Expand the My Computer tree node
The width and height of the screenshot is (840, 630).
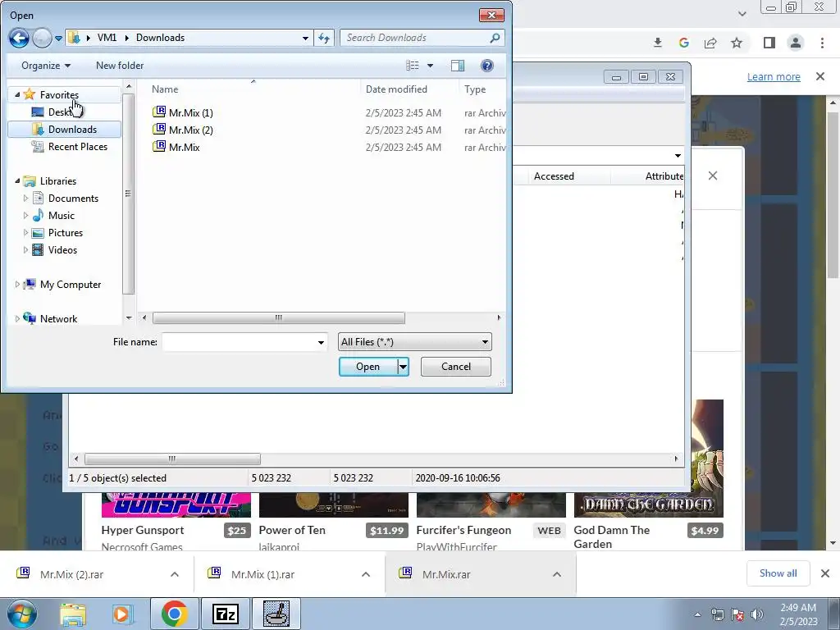[17, 285]
